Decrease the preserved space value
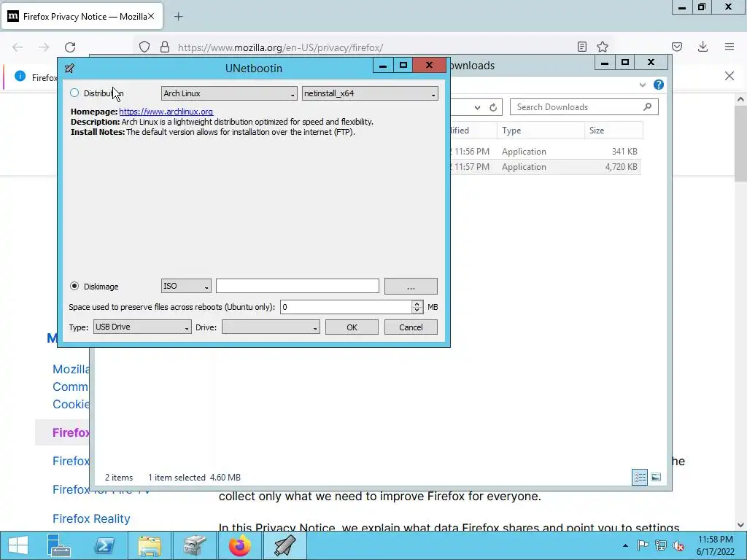Image resolution: width=747 pixels, height=560 pixels. 417,310
